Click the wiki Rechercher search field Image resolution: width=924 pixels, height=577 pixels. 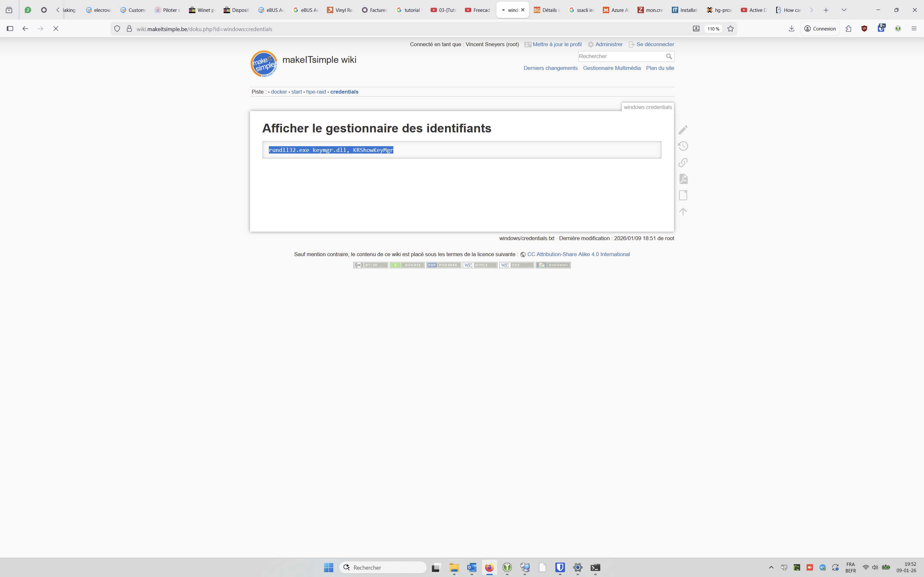pyautogui.click(x=620, y=56)
